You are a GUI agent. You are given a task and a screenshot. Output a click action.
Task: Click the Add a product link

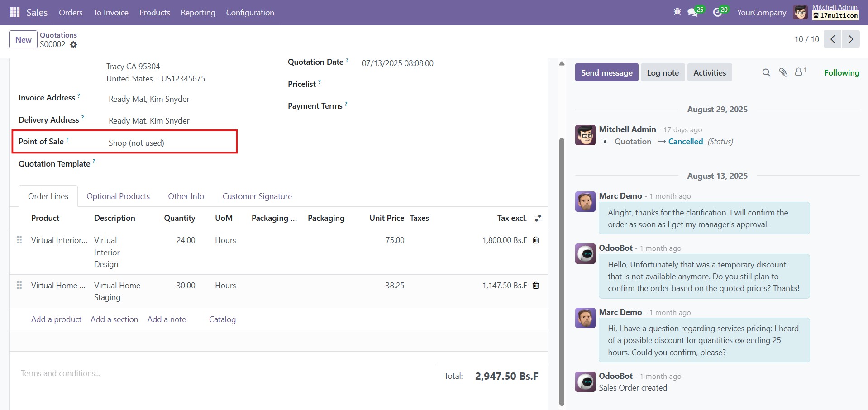click(x=56, y=319)
